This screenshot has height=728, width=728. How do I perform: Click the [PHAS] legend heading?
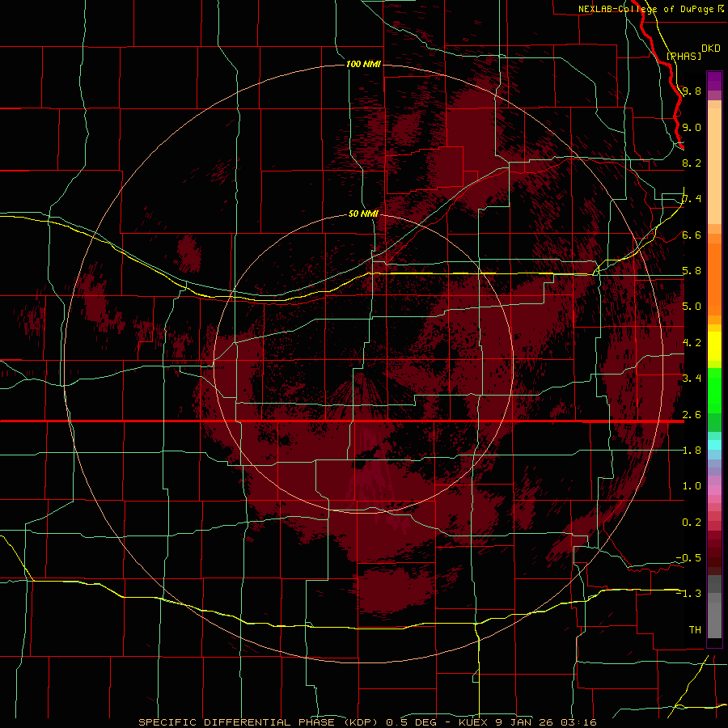click(x=684, y=57)
